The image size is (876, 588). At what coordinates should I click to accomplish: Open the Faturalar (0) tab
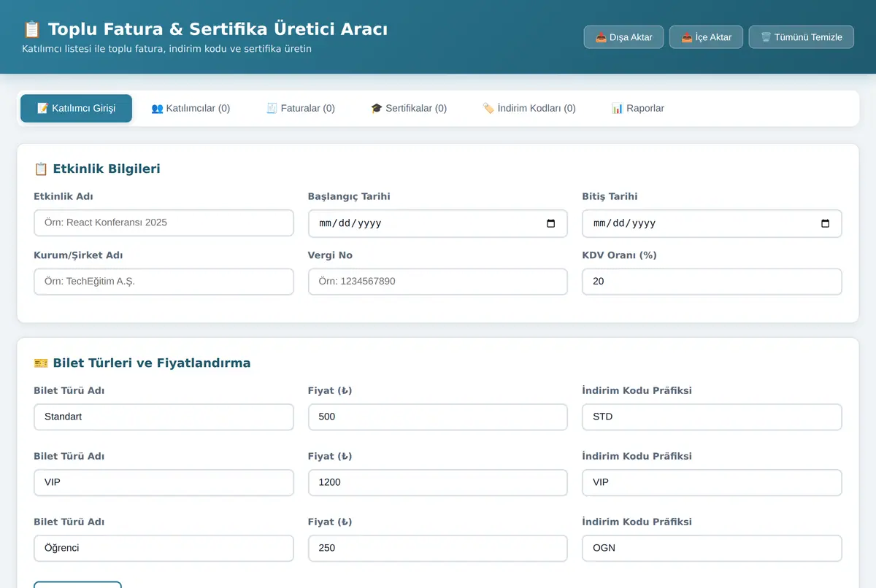(x=301, y=108)
